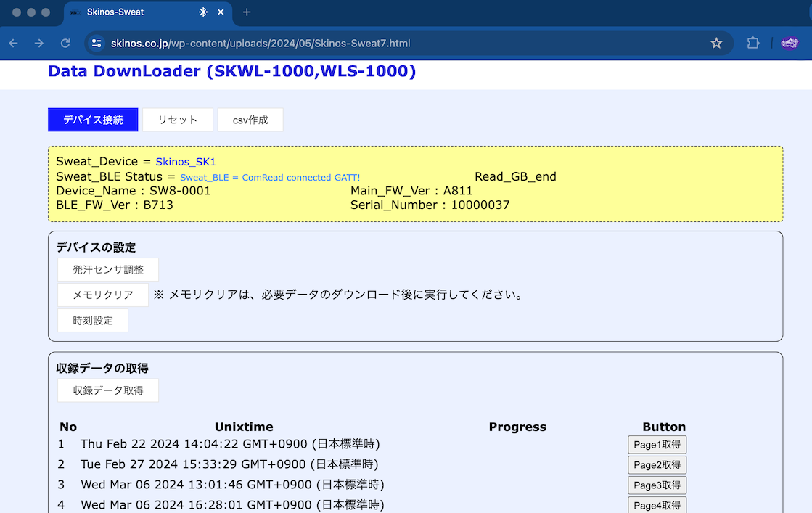The height and width of the screenshot is (513, 812).
Task: Click the 発汗センサ調整 button
Action: 107,270
